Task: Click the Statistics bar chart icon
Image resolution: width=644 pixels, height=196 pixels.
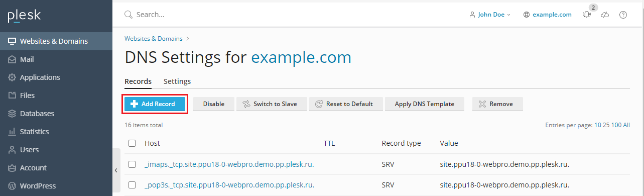Action: coord(12,132)
